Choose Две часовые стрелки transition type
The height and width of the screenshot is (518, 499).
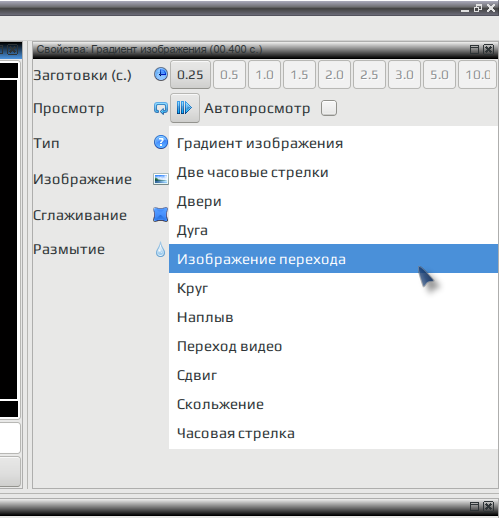click(x=333, y=172)
